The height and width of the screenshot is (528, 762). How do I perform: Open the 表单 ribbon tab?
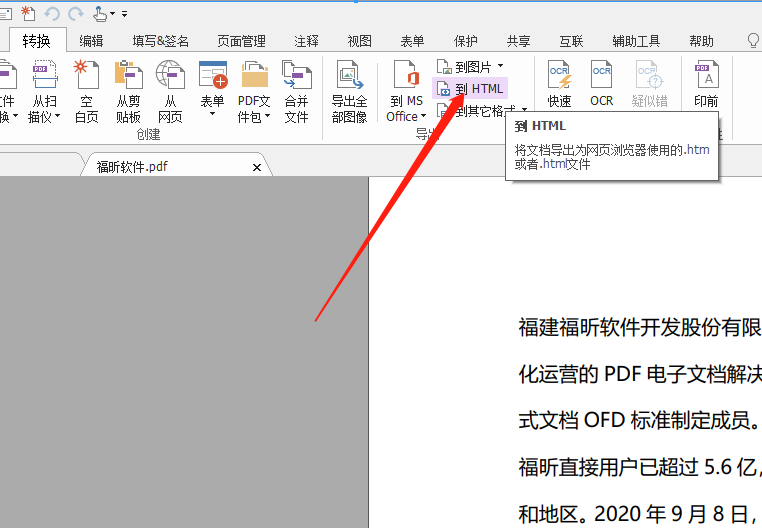[x=413, y=41]
